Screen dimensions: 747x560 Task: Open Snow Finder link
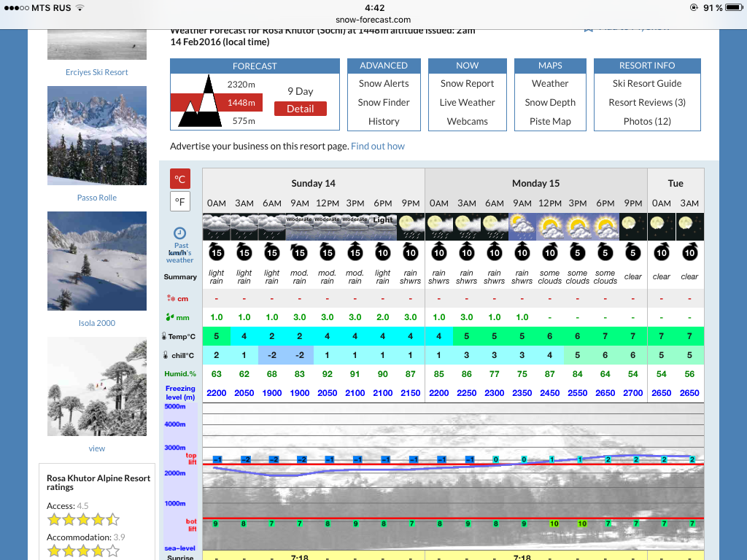click(x=384, y=102)
